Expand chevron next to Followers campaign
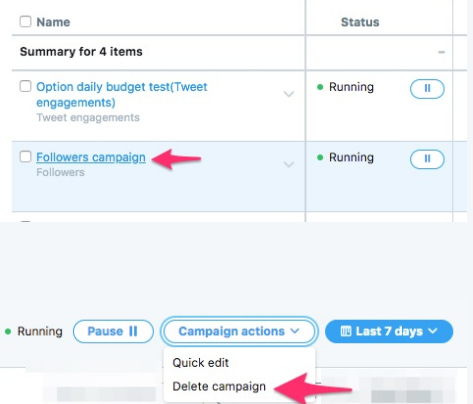The height and width of the screenshot is (404, 473). coord(289,164)
